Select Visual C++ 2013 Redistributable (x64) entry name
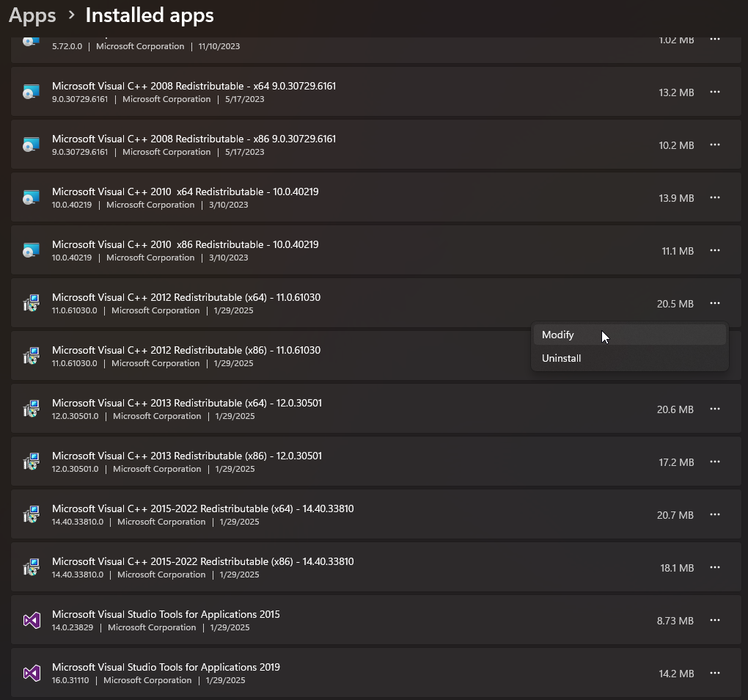This screenshot has height=700, width=748. tap(187, 404)
